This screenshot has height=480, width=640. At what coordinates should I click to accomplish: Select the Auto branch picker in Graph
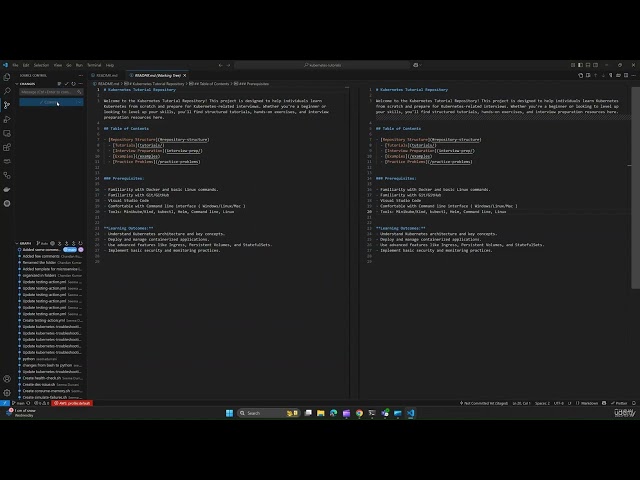click(42, 243)
